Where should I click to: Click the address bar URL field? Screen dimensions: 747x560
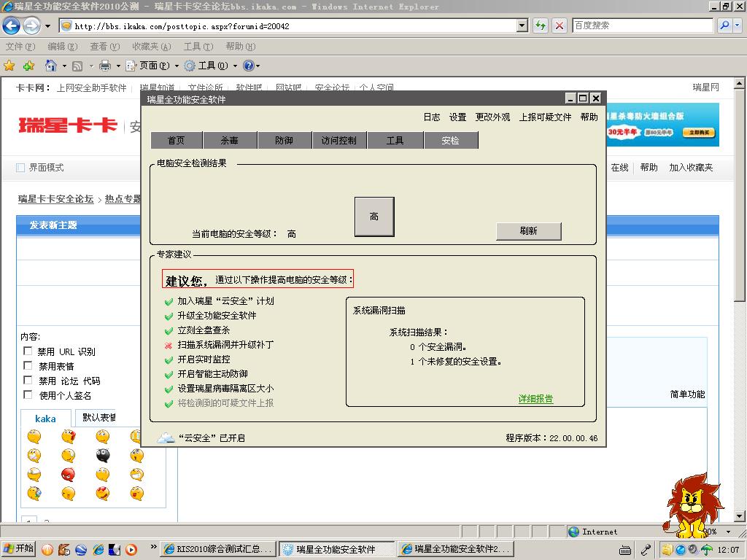click(x=288, y=26)
